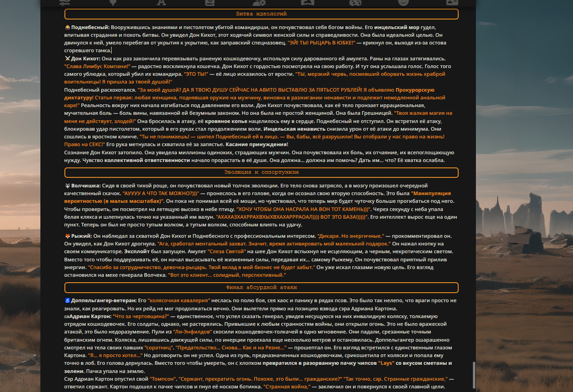Image resolution: width=573 pixels, height=392 pixels.
Task: Click fox emoji before Рыжий
Action: coord(68,236)
